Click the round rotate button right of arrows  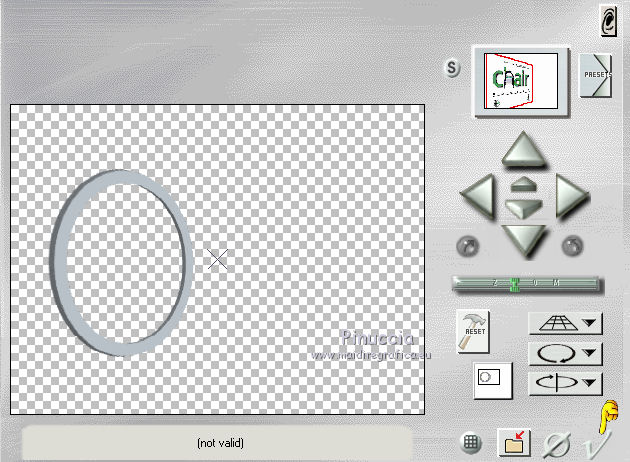point(573,246)
